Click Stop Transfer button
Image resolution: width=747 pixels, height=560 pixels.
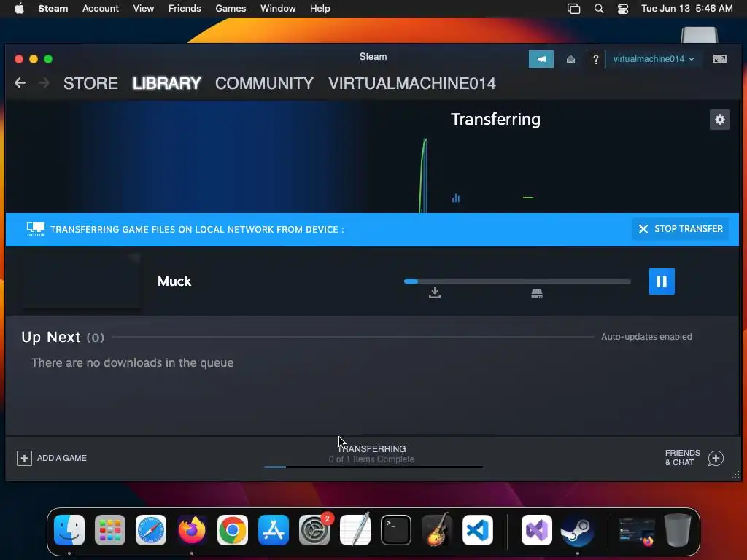click(681, 229)
